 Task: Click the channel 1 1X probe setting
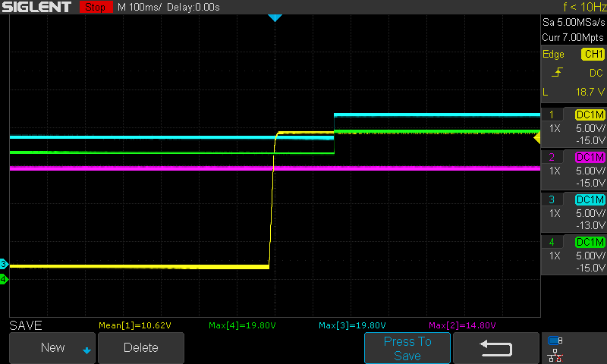point(555,128)
